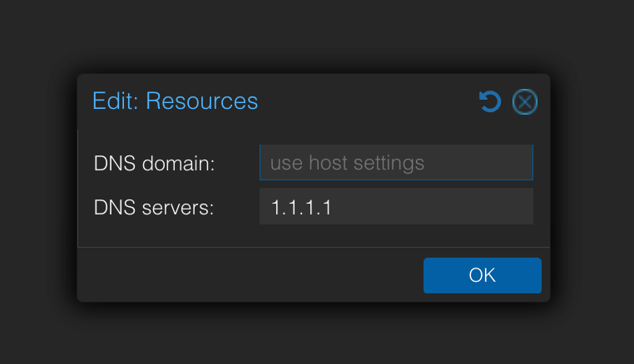Image resolution: width=634 pixels, height=364 pixels.
Task: Click empty footer area left of OK
Action: [x=250, y=275]
